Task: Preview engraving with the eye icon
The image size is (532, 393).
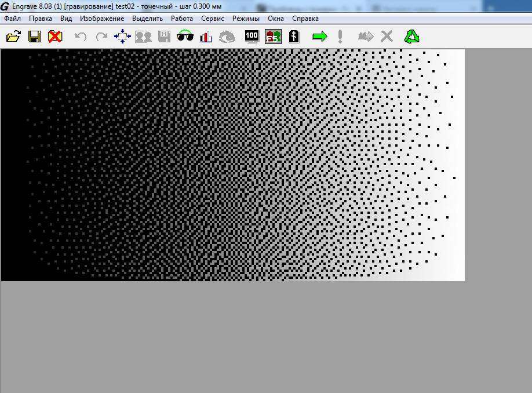Action: tap(227, 36)
